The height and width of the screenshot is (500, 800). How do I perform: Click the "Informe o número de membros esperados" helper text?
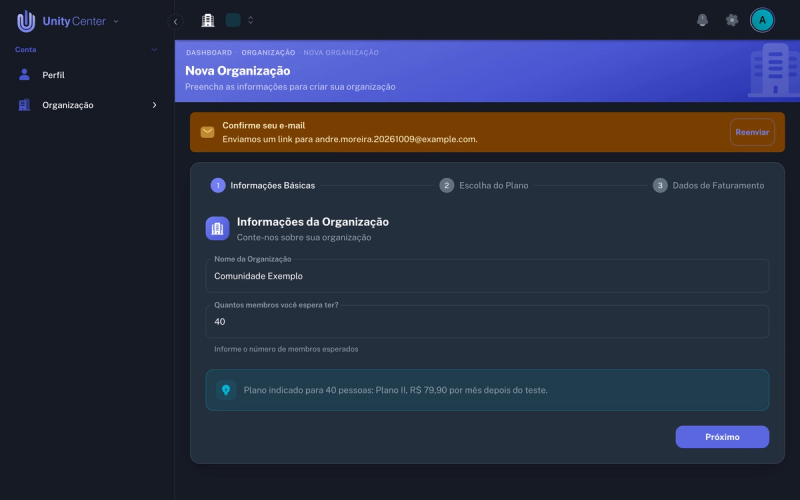pyautogui.click(x=286, y=349)
